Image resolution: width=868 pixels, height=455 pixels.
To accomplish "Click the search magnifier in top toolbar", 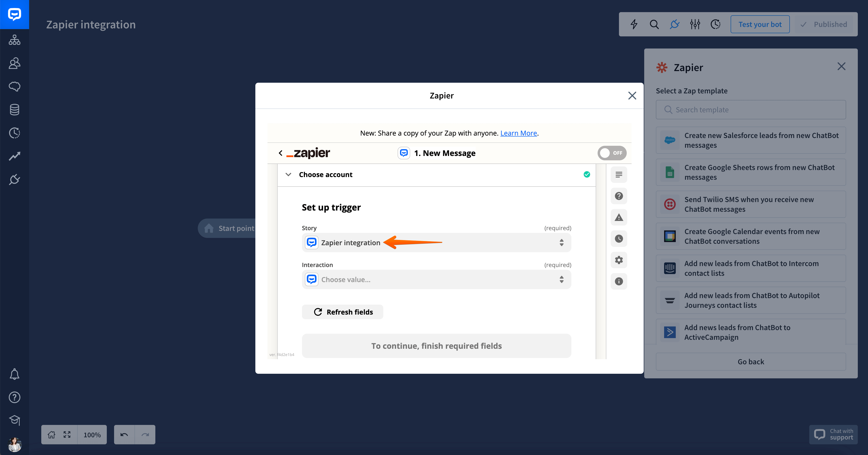I will (x=654, y=24).
